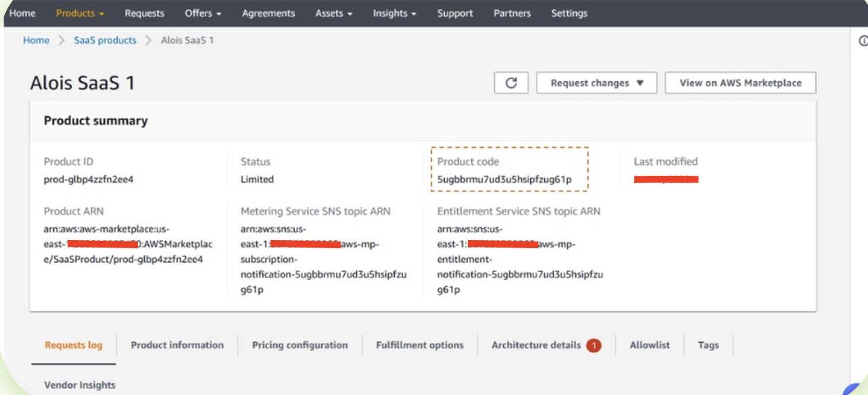868x395 pixels.
Task: Click the SaaS products breadcrumb link
Action: (105, 41)
